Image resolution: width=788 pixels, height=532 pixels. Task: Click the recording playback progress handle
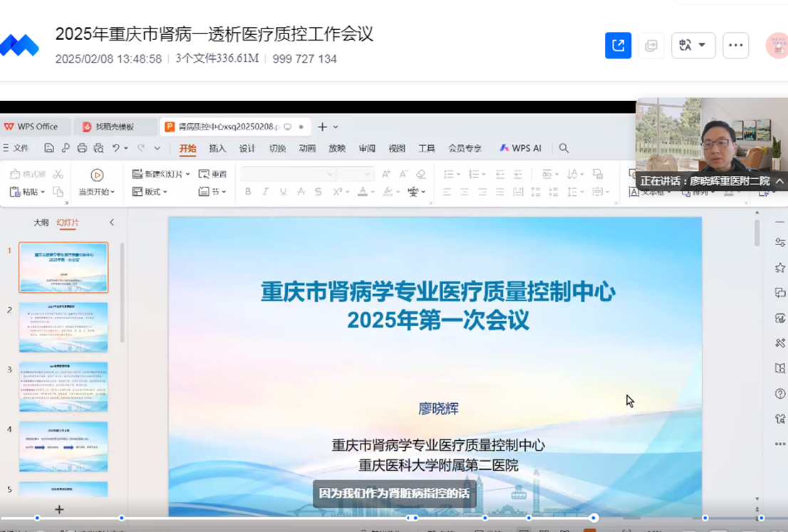point(593,518)
